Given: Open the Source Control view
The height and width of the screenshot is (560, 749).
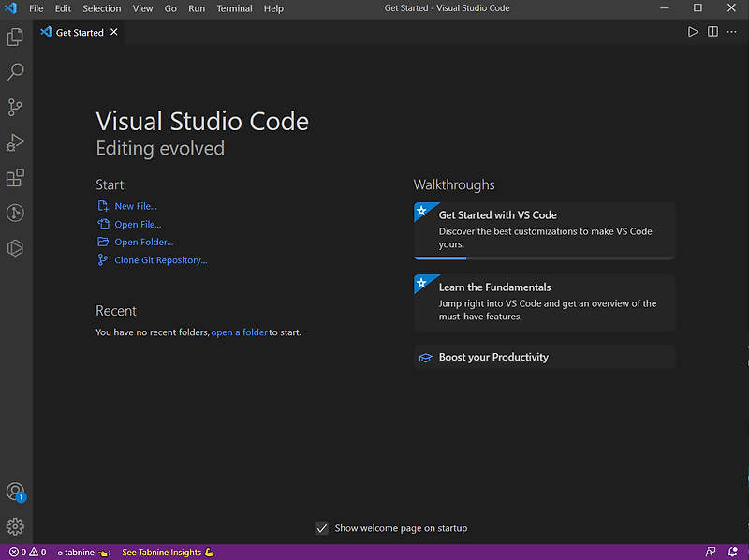Looking at the screenshot, I should pyautogui.click(x=14, y=107).
